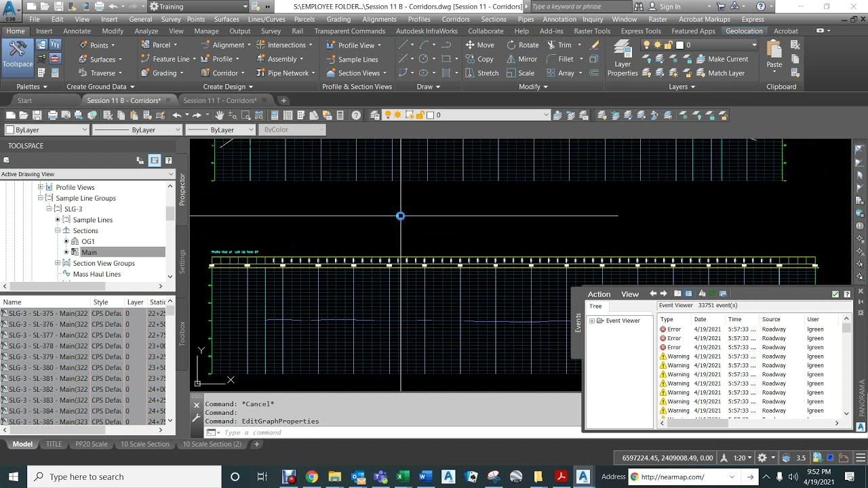The image size is (868, 488).
Task: Click the QuickCalc calculator toolbar icon
Action: [340, 115]
